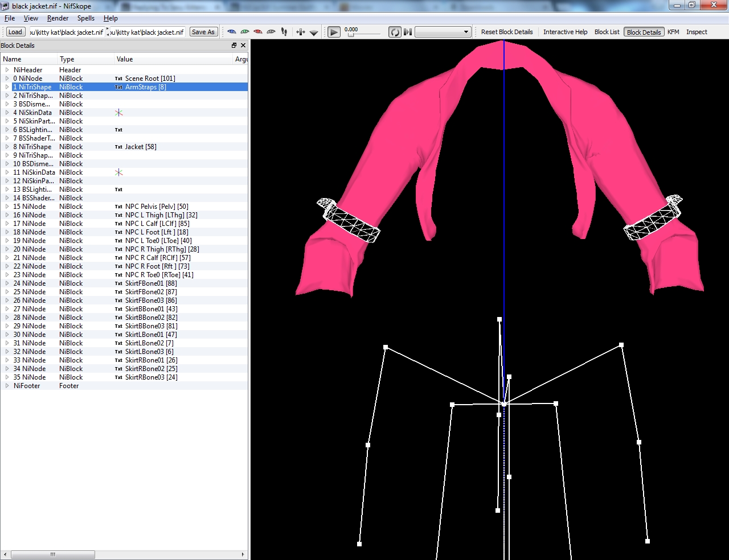Open the animation selection dropdown

[x=443, y=32]
